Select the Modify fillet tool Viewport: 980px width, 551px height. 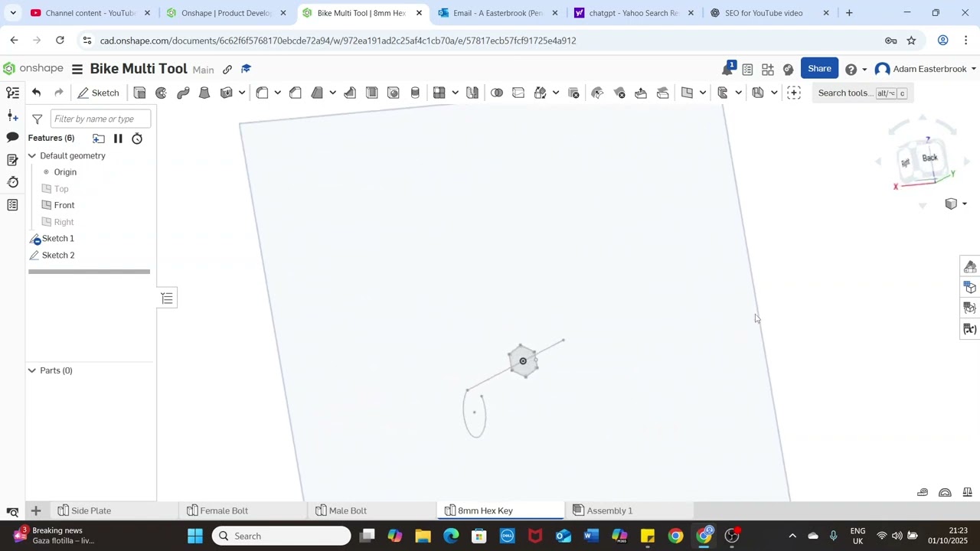(x=597, y=93)
